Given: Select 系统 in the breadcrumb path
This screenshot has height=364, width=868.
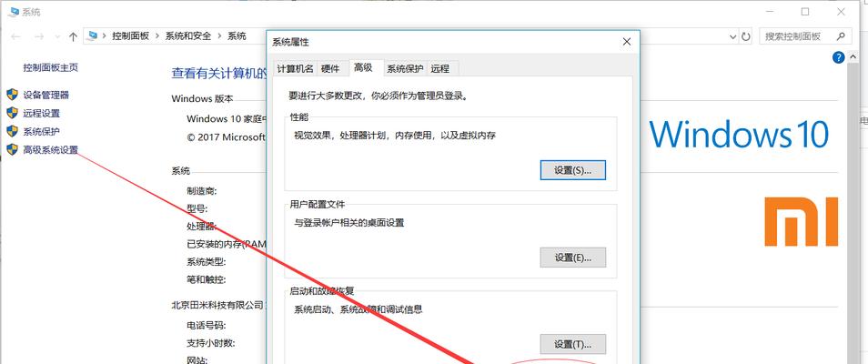Looking at the screenshot, I should [237, 36].
